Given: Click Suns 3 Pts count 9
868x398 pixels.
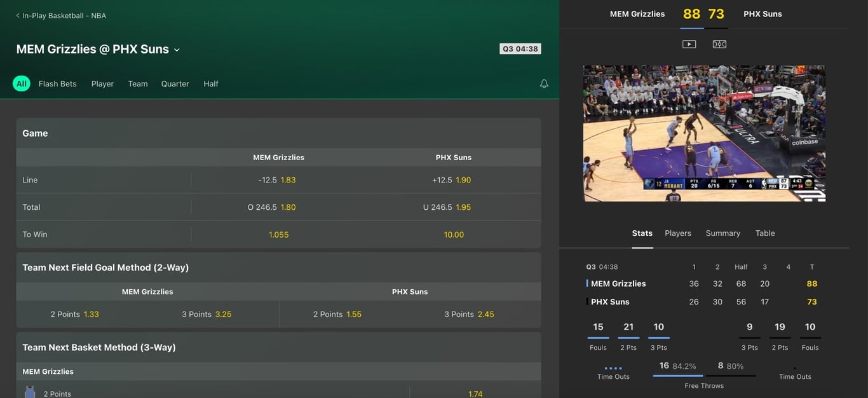Looking at the screenshot, I should point(749,327).
